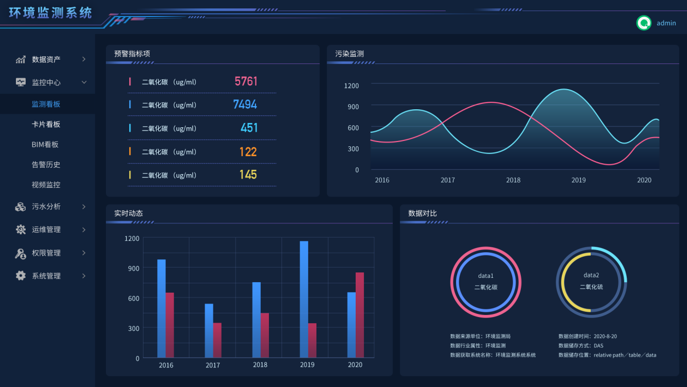Click the green admin avatar icon
This screenshot has height=387, width=687.
tap(644, 23)
